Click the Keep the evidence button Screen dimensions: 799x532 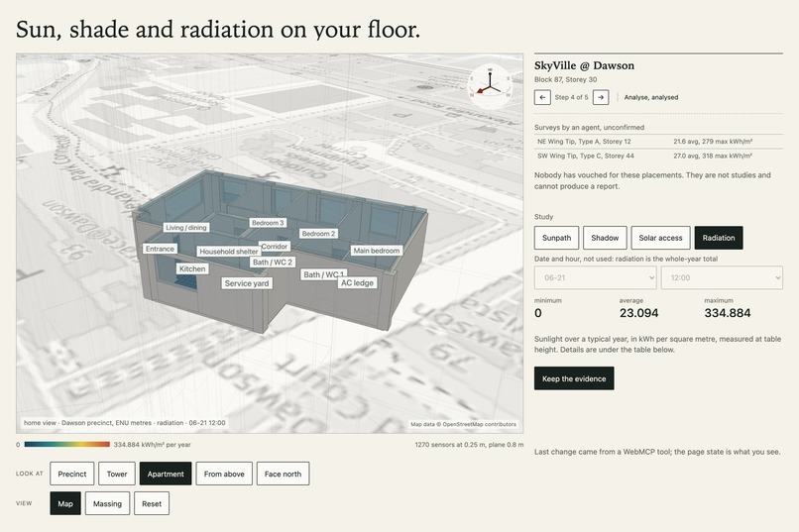pos(574,378)
